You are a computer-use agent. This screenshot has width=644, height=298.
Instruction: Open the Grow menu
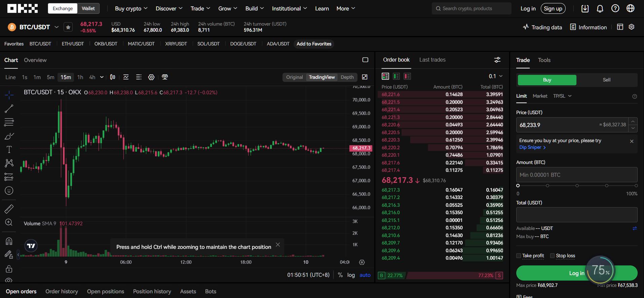click(228, 8)
